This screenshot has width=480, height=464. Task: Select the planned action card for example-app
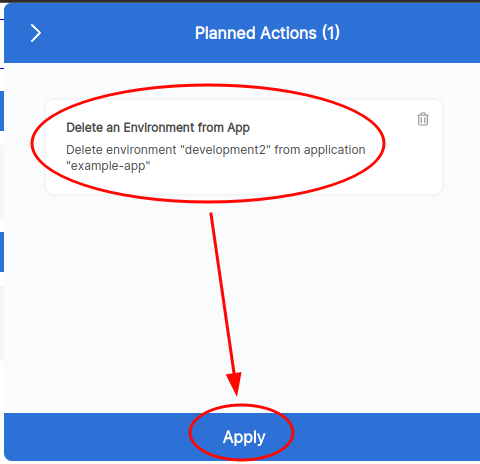pyautogui.click(x=244, y=147)
